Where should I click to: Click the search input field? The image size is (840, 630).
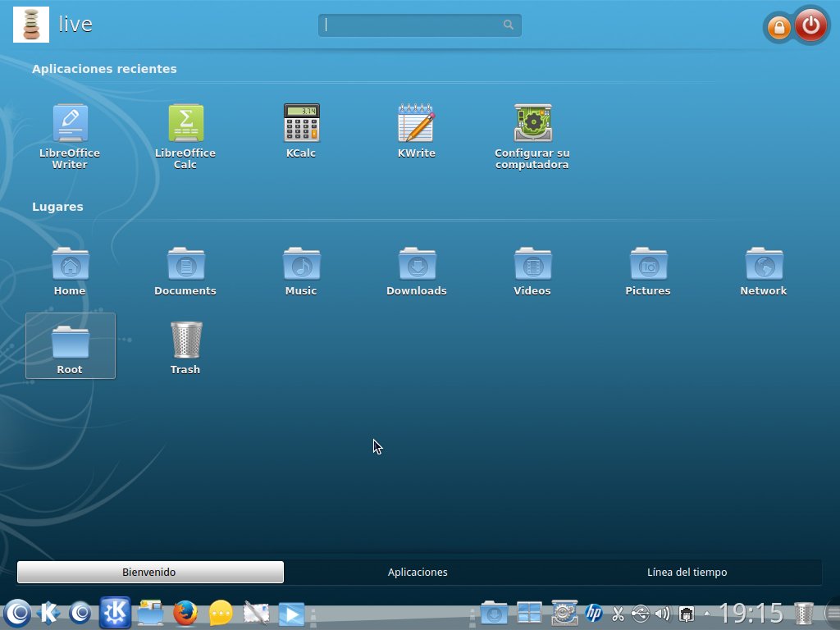(x=419, y=25)
